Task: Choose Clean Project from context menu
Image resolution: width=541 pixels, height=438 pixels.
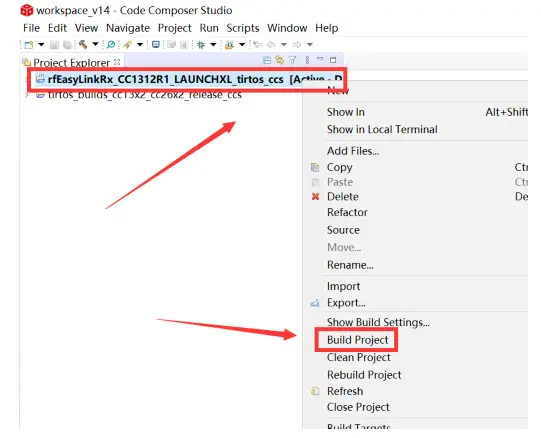Action: (x=359, y=358)
